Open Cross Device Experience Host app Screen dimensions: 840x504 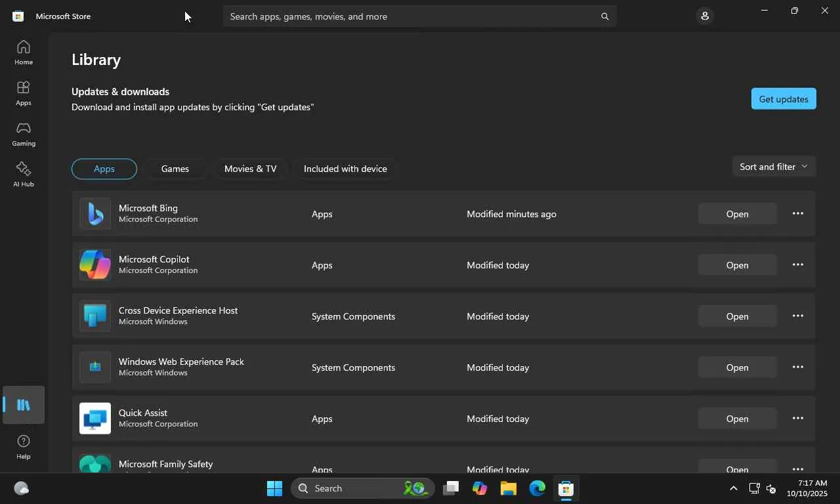(x=738, y=316)
